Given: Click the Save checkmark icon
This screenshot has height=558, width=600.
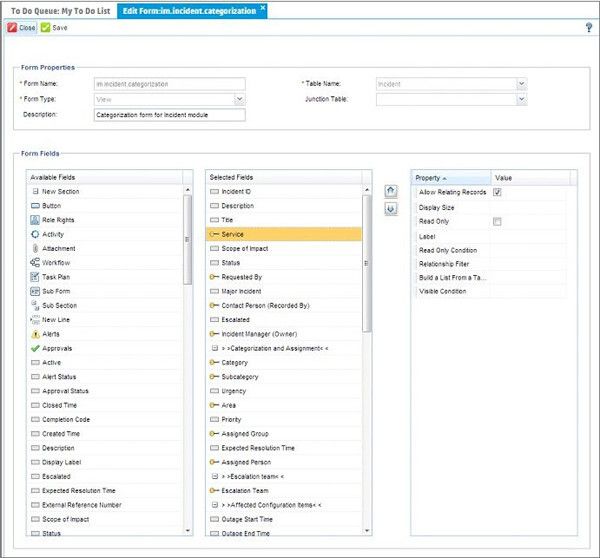Looking at the screenshot, I should (x=45, y=28).
